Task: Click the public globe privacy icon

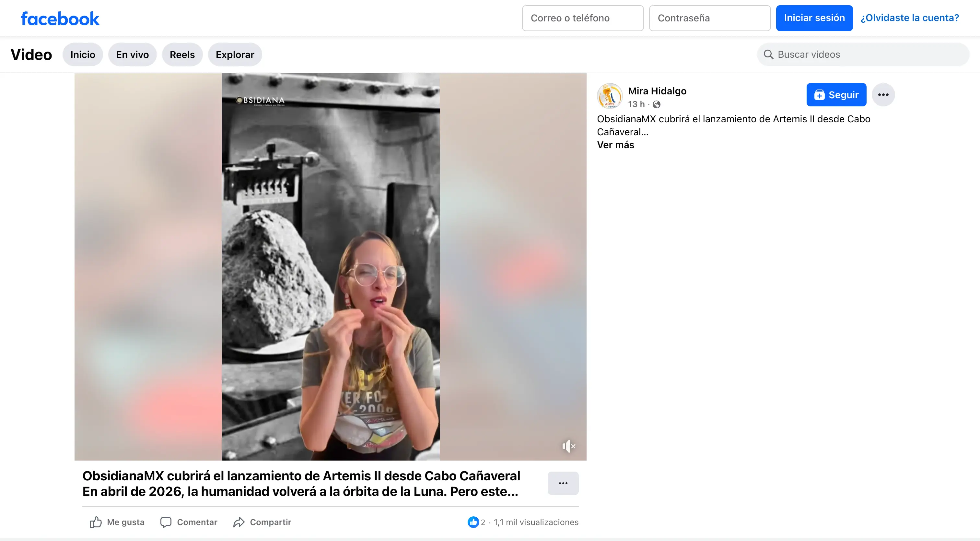Action: pos(657,104)
